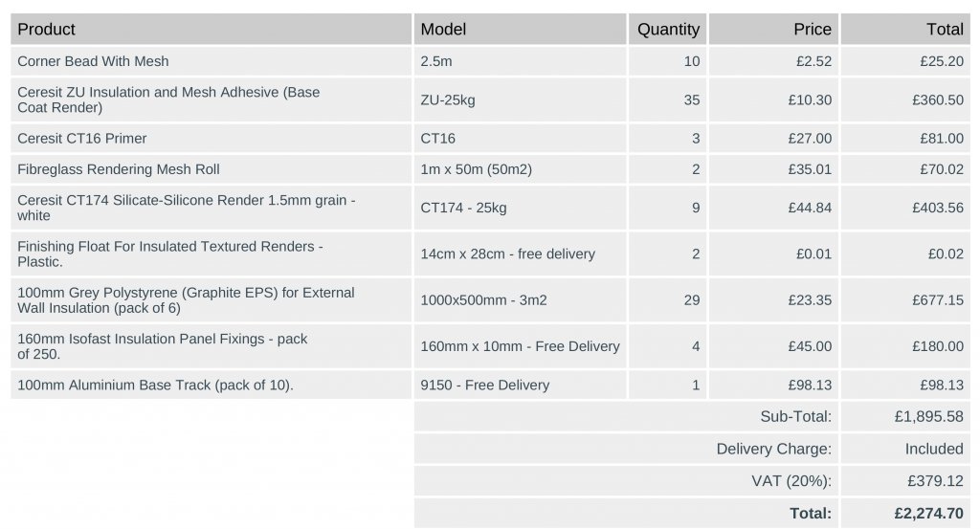The width and height of the screenshot is (980, 529).
Task: Click the £44.84 price cell
Action: pyautogui.click(x=810, y=208)
